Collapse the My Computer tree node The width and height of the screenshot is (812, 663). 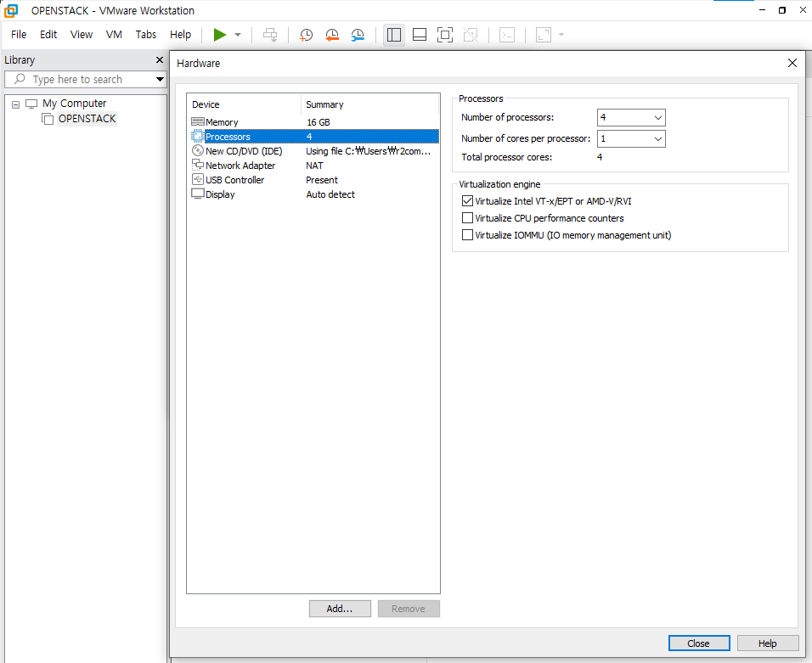pos(15,104)
